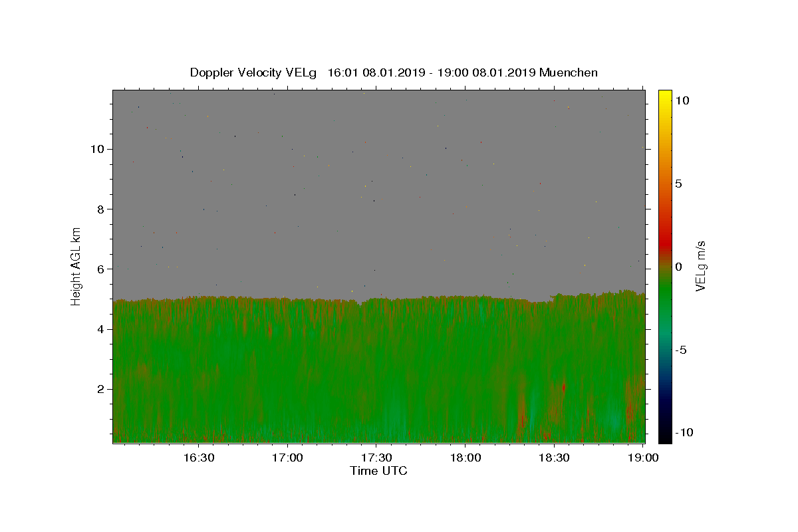798x532 pixels.
Task: Click the "VELg m/s" colorbar label
Action: coord(700,265)
